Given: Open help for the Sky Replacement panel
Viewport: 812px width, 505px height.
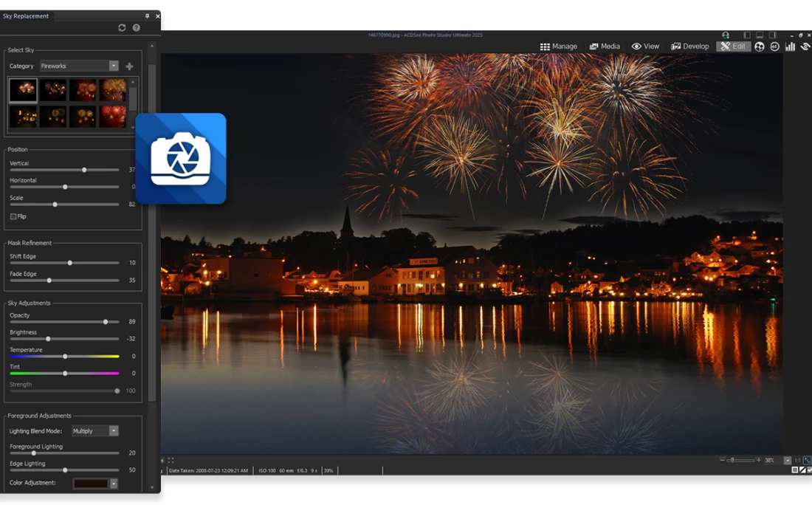Looking at the screenshot, I should pos(136,28).
